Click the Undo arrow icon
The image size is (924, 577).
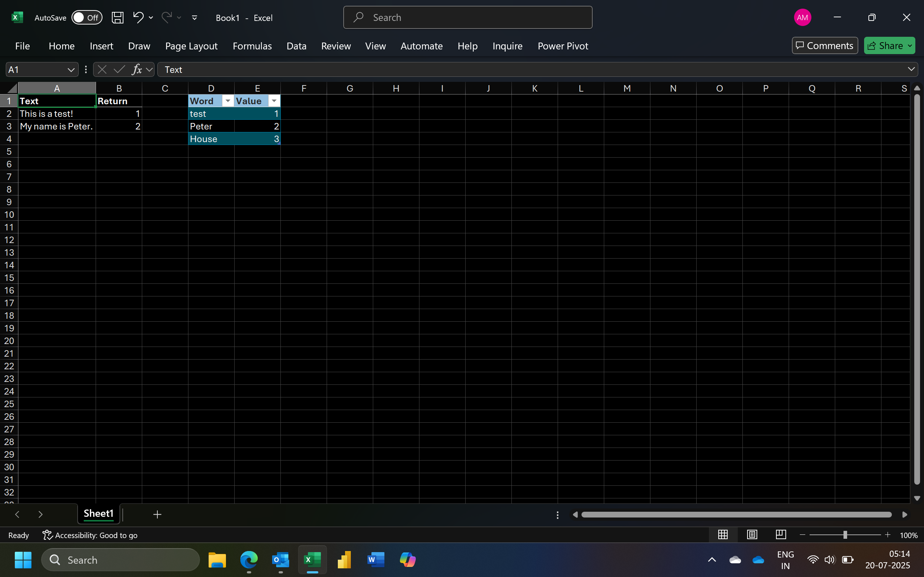(138, 17)
